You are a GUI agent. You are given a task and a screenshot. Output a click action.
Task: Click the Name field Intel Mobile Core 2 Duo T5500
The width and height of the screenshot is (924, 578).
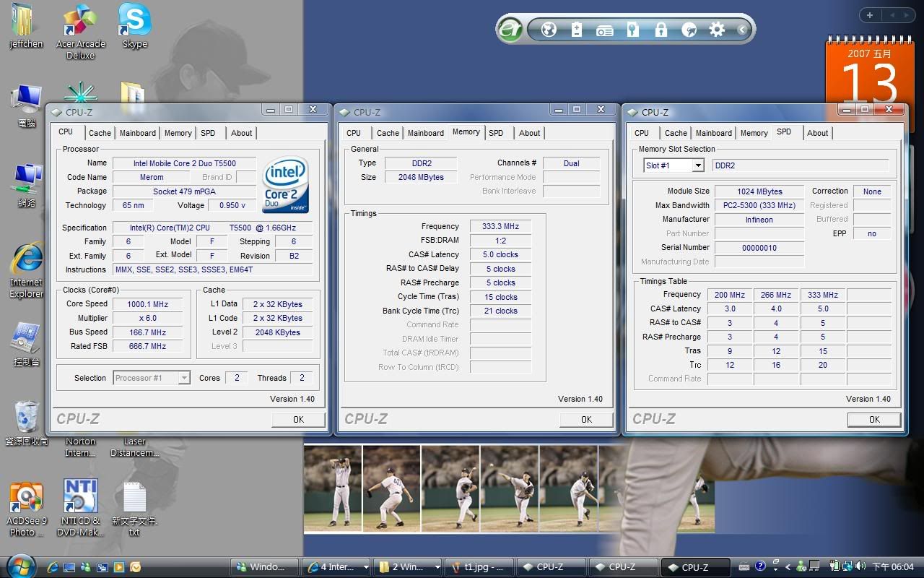point(184,163)
